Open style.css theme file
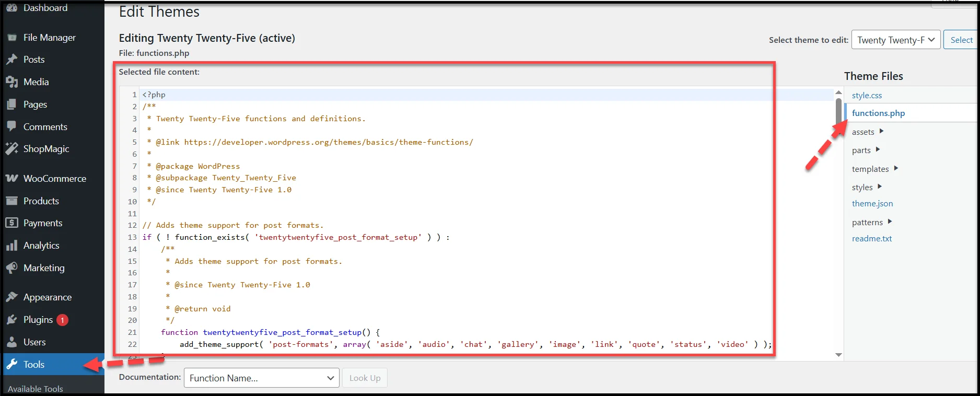 point(867,95)
